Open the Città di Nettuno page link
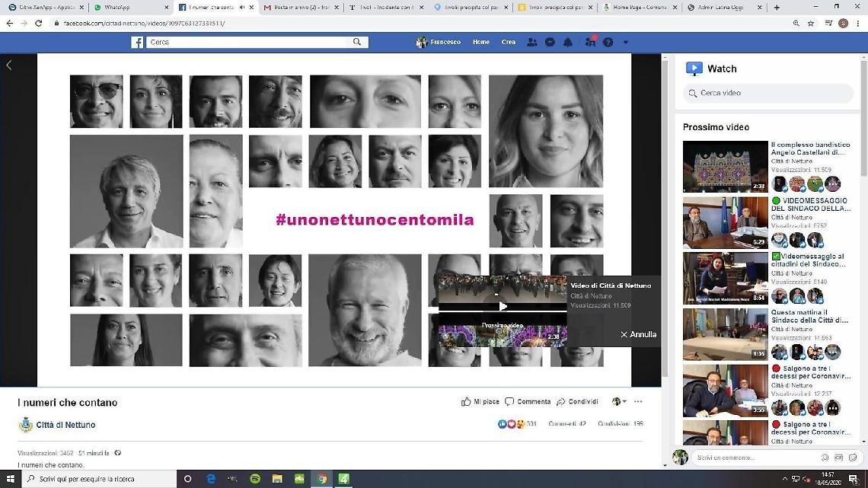The height and width of the screenshot is (488, 868). [x=65, y=425]
